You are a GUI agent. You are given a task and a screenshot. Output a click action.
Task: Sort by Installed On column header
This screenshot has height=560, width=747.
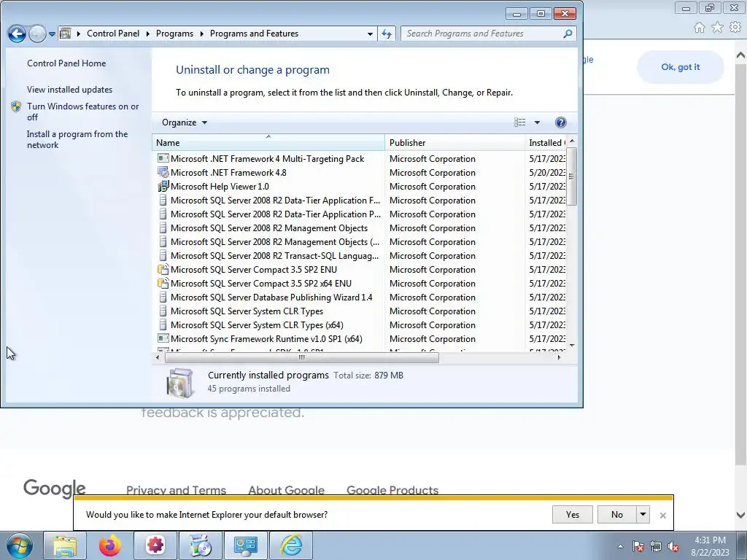[x=546, y=142]
